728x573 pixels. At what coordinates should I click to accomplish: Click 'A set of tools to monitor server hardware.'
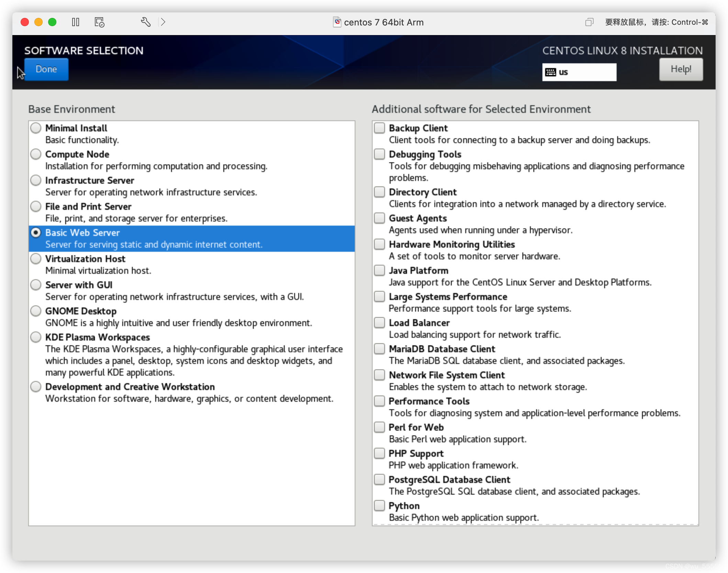(x=474, y=256)
